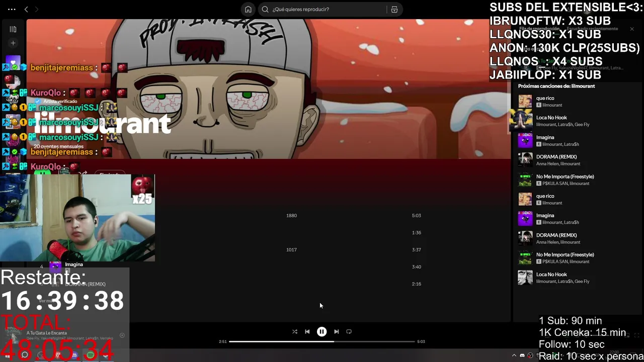Open Spotify from the Windows taskbar
This screenshot has width=644, height=362.
tap(91, 355)
